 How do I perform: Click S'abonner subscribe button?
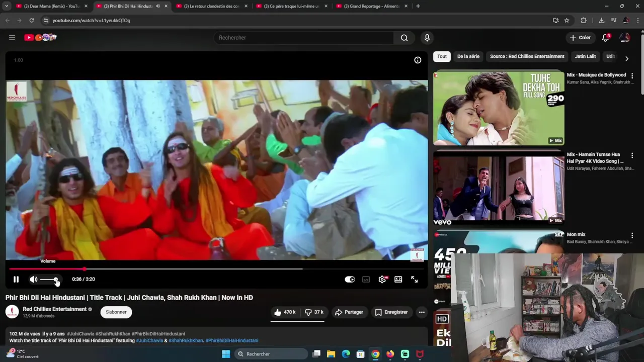point(116,312)
